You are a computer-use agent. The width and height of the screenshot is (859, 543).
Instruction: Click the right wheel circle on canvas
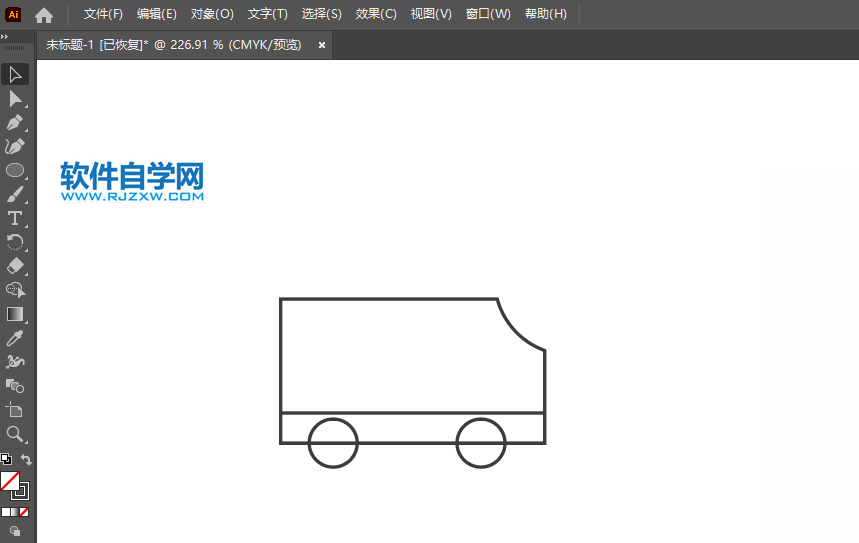tap(481, 443)
